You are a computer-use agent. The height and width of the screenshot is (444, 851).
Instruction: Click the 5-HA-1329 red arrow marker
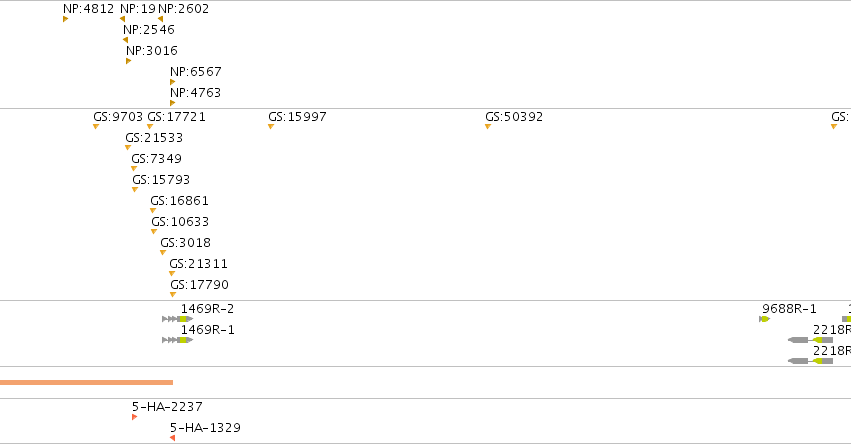click(173, 438)
